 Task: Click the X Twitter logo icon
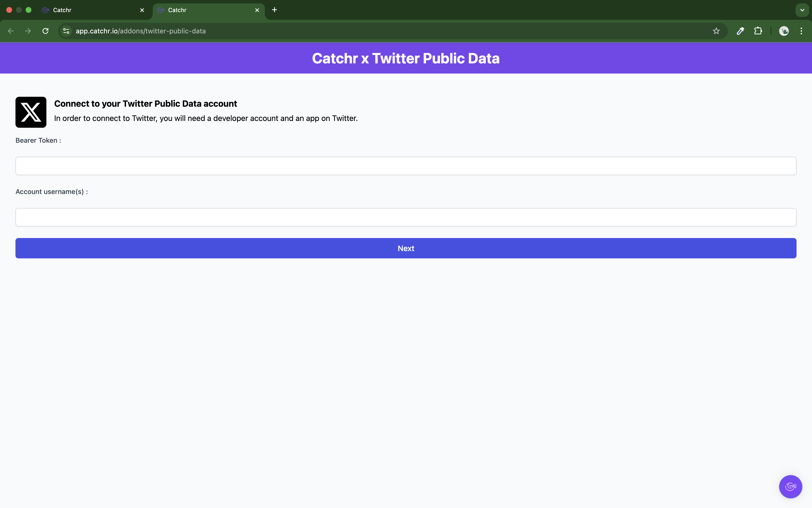(31, 112)
